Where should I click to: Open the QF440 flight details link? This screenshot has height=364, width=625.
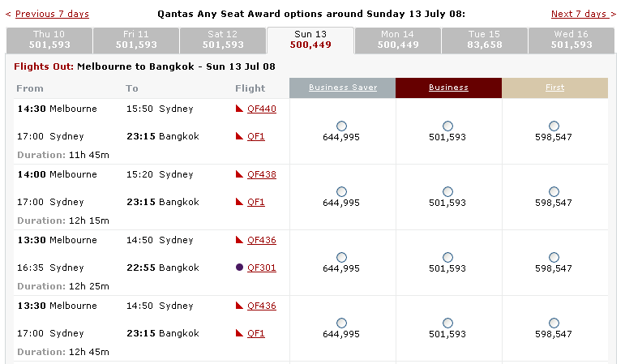(x=262, y=109)
